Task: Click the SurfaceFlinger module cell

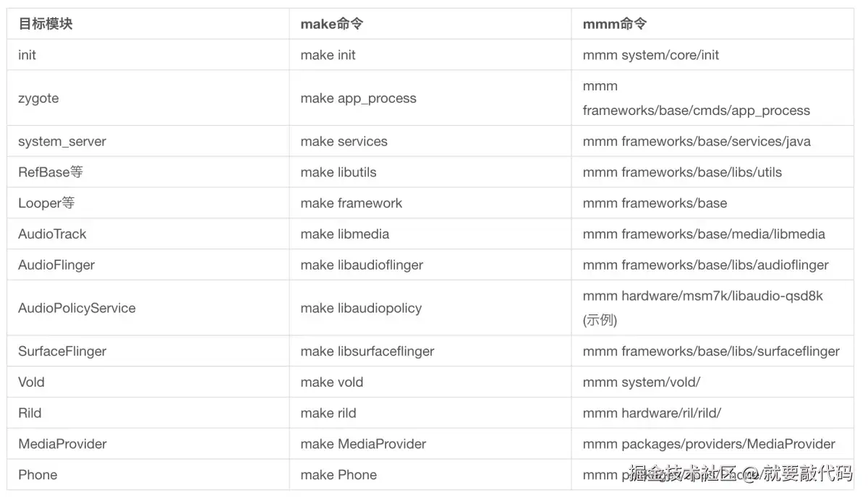Action: (62, 351)
